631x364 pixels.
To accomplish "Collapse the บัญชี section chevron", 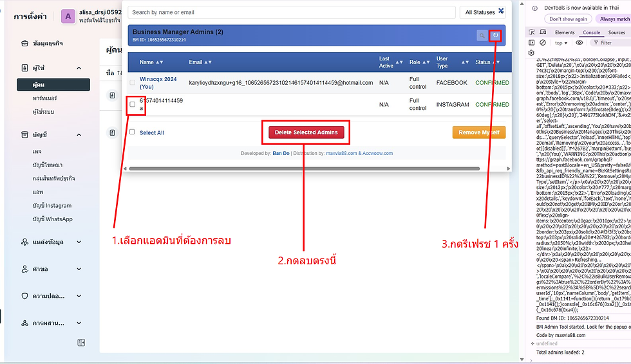I will [79, 134].
